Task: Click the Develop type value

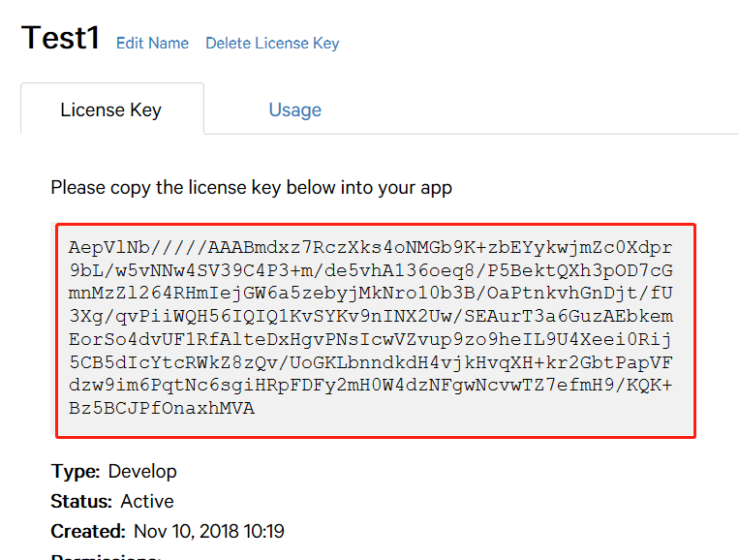Action: pyautogui.click(x=142, y=472)
